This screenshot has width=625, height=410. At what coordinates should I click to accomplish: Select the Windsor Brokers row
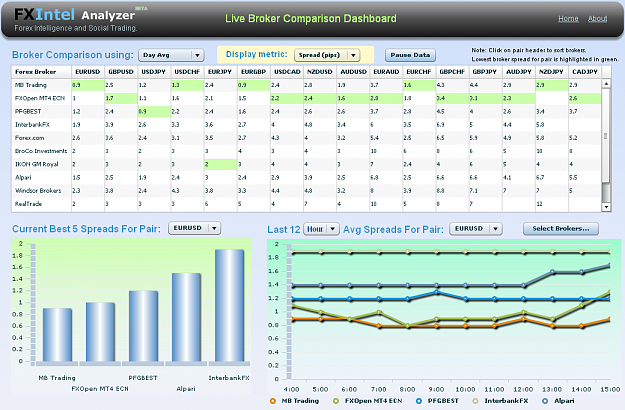click(306, 190)
